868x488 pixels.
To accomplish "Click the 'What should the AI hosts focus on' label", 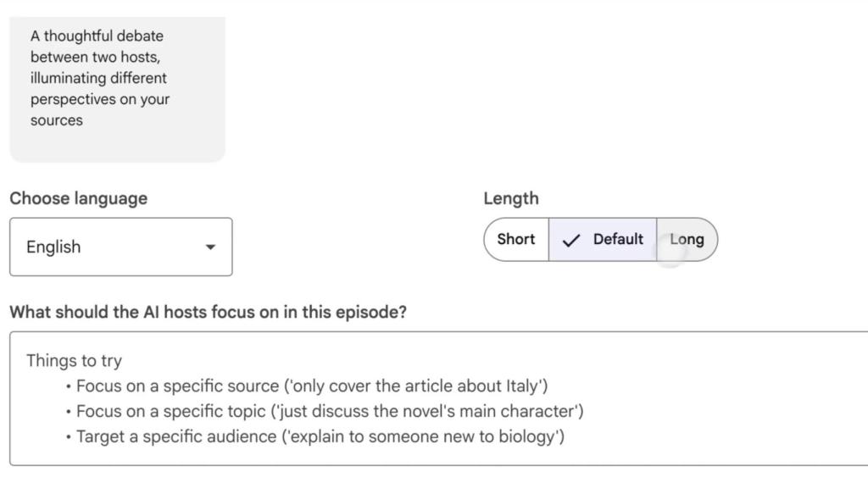I will click(x=208, y=312).
